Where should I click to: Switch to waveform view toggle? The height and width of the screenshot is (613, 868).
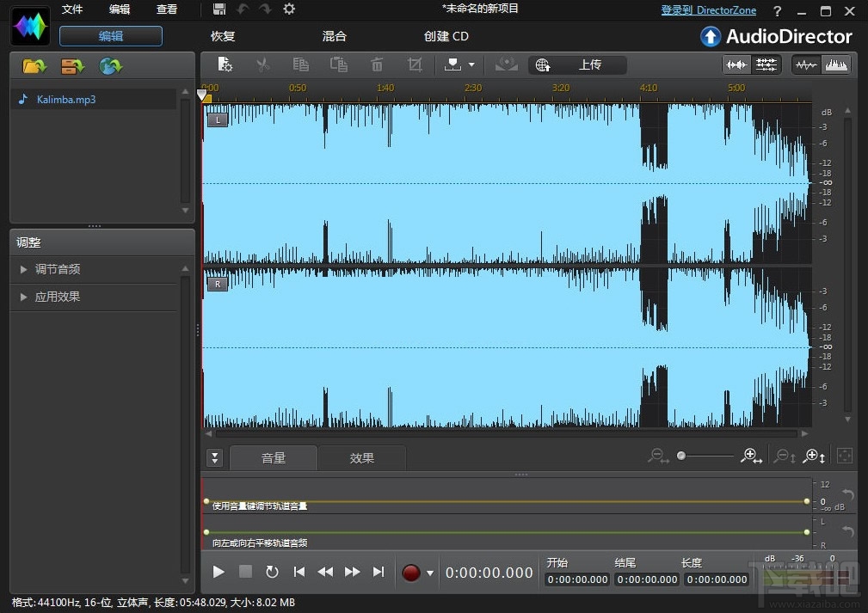point(805,64)
